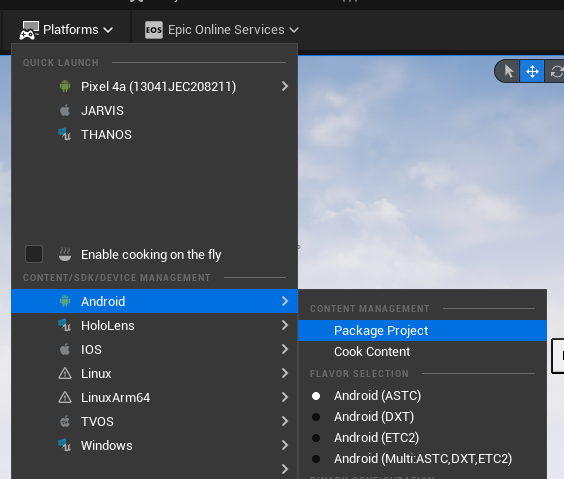Choose Cook Content for Android
Viewport: 564px width, 479px height.
coord(422,352)
